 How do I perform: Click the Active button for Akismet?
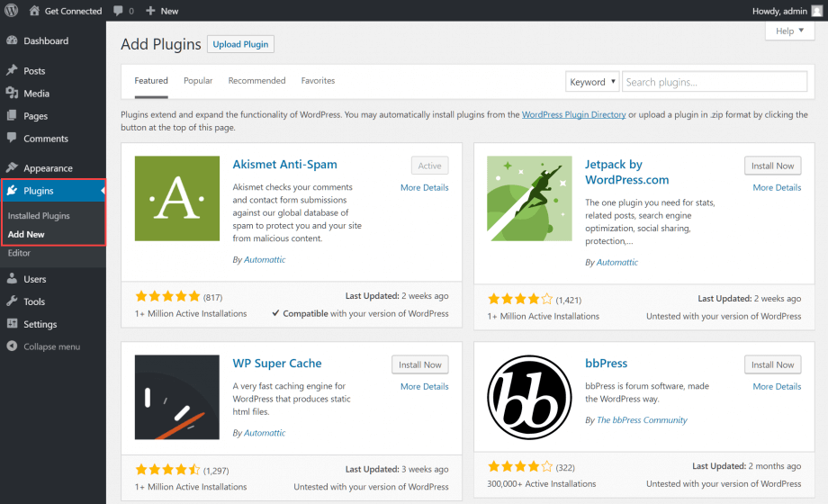pyautogui.click(x=430, y=166)
